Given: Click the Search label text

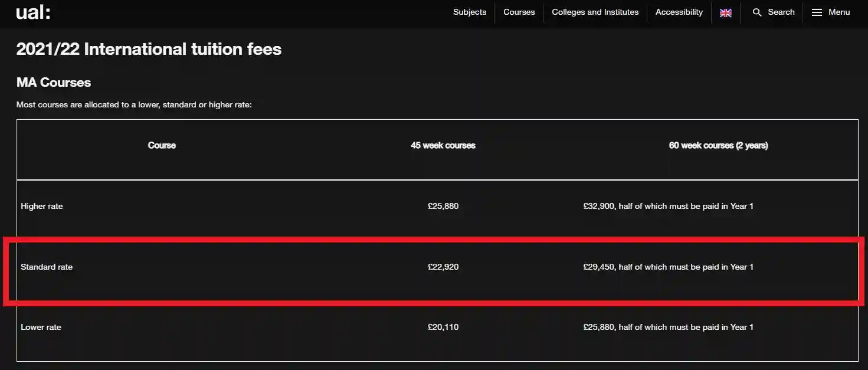Looking at the screenshot, I should coord(781,12).
